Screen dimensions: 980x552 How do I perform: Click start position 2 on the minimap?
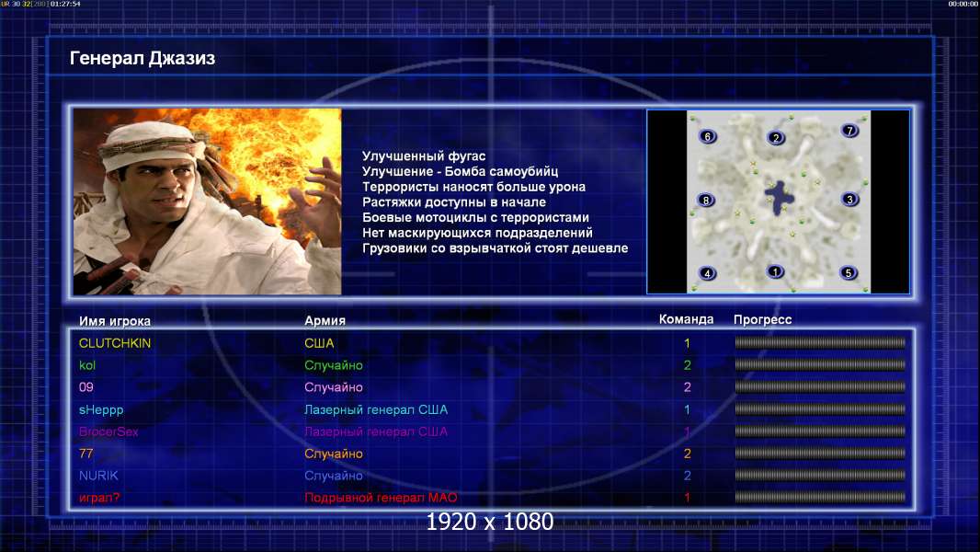[x=776, y=137]
